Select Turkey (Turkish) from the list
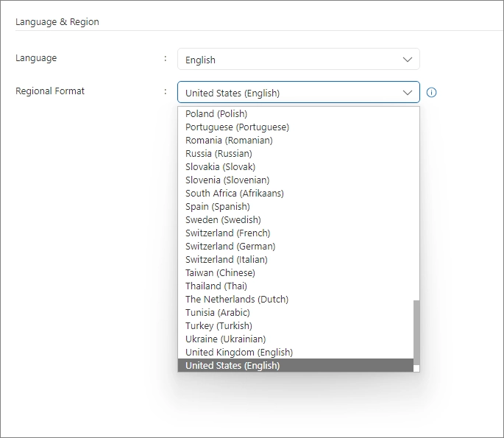The width and height of the screenshot is (504, 438). 219,326
